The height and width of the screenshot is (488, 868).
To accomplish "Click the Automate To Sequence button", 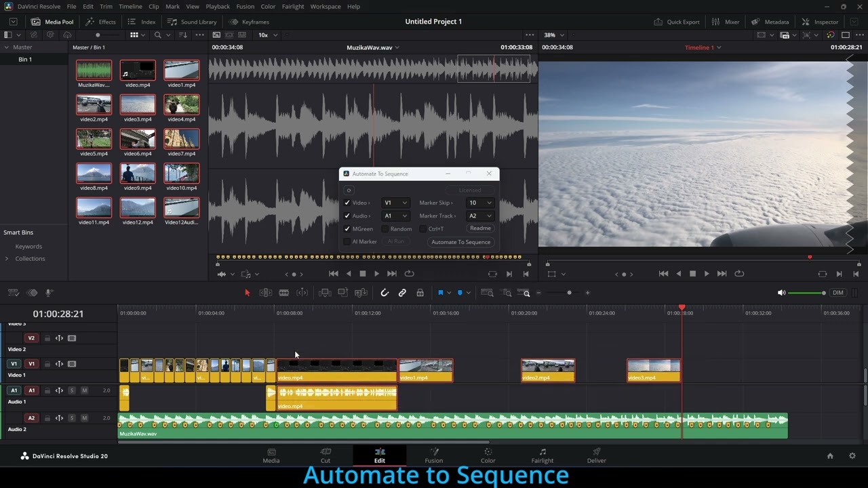I will [x=460, y=242].
